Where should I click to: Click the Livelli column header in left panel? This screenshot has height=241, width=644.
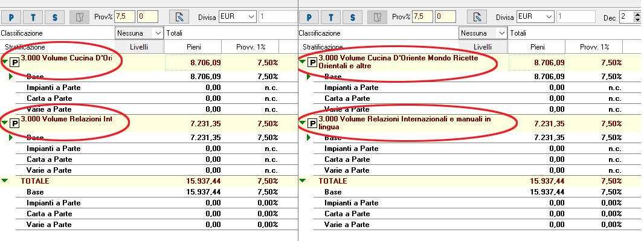pyautogui.click(x=139, y=47)
